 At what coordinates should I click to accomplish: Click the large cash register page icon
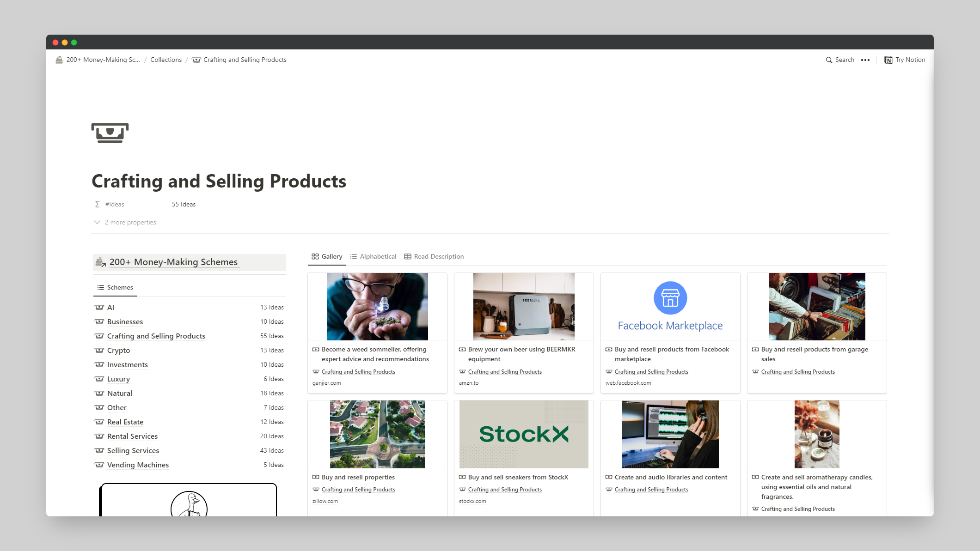(110, 133)
